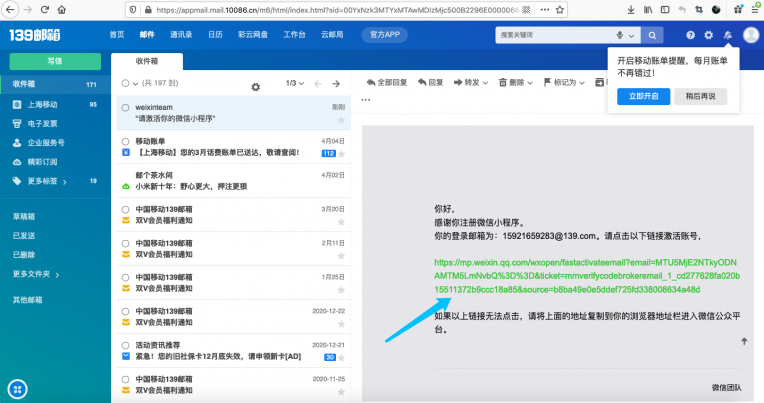Screen dimensions: 764x403
Task: Expand the 删除 dropdown
Action: [x=530, y=83]
